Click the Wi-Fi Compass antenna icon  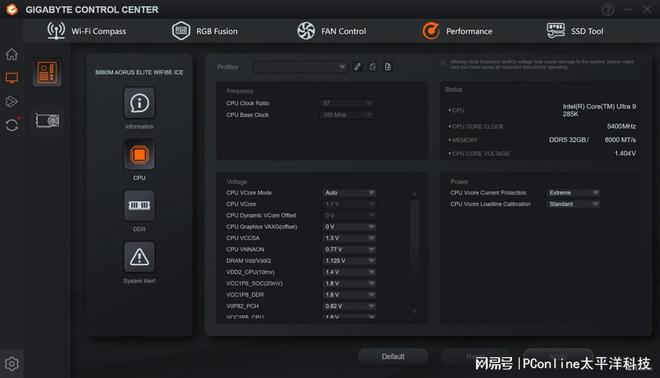(x=56, y=31)
